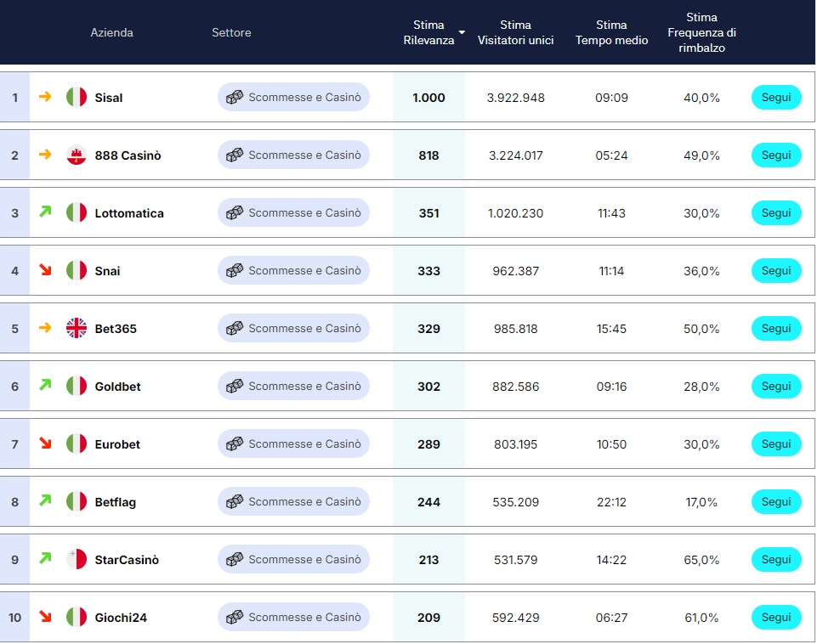Sort by Settore column header

pos(231,32)
